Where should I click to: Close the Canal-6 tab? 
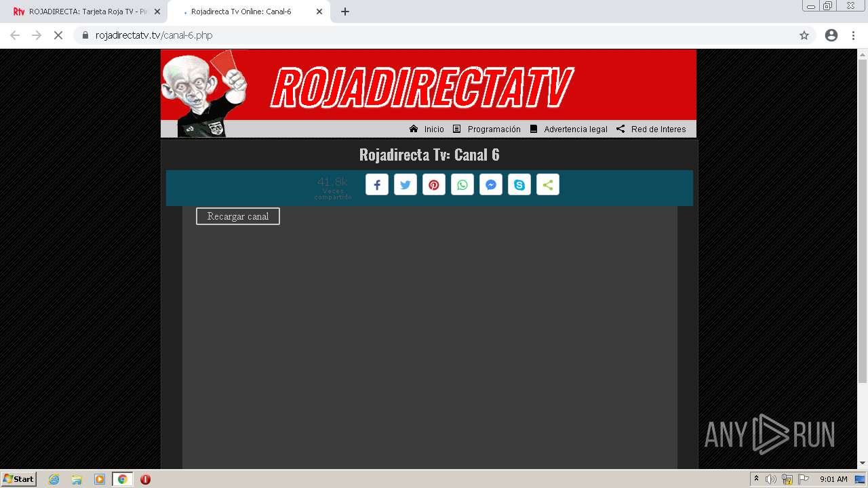pyautogui.click(x=319, y=12)
